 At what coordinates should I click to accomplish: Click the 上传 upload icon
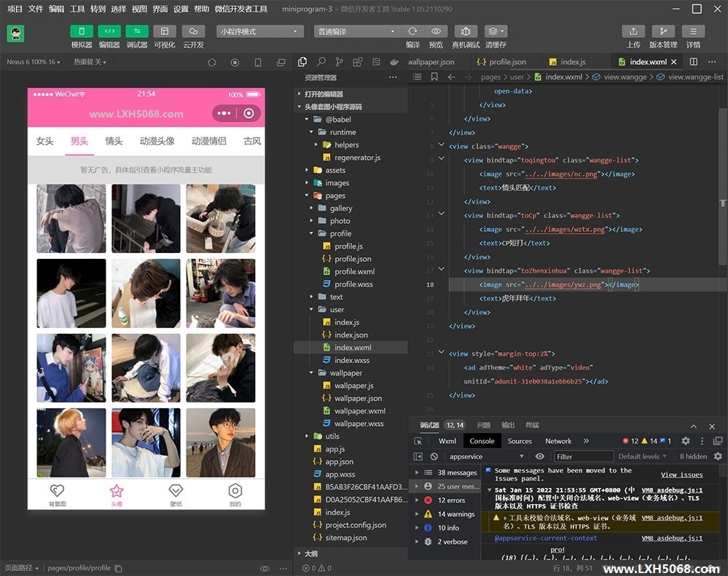[633, 31]
